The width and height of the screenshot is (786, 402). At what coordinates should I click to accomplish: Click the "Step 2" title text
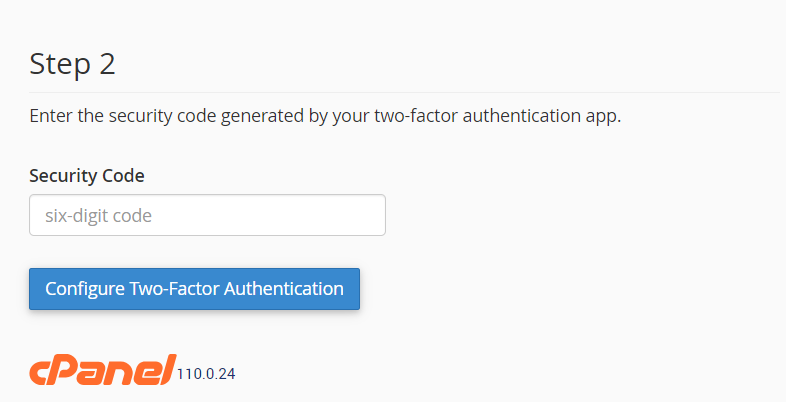(73, 64)
